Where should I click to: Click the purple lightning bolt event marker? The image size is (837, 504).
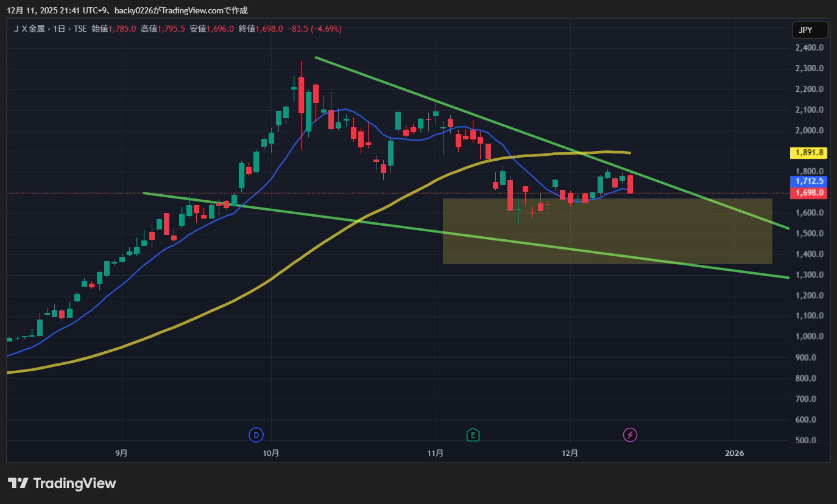click(630, 435)
